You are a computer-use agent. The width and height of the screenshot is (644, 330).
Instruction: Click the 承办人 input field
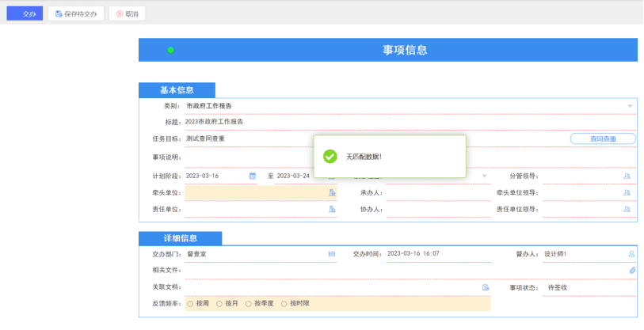coord(438,192)
